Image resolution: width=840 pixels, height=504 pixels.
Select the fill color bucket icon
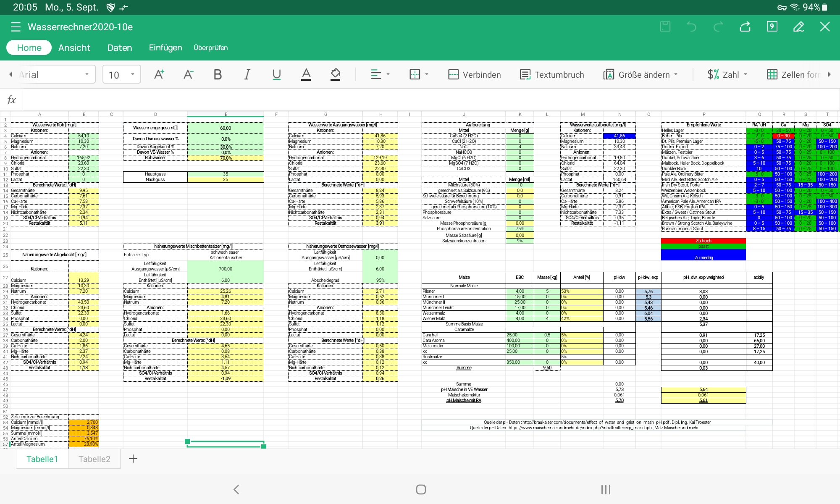[335, 75]
